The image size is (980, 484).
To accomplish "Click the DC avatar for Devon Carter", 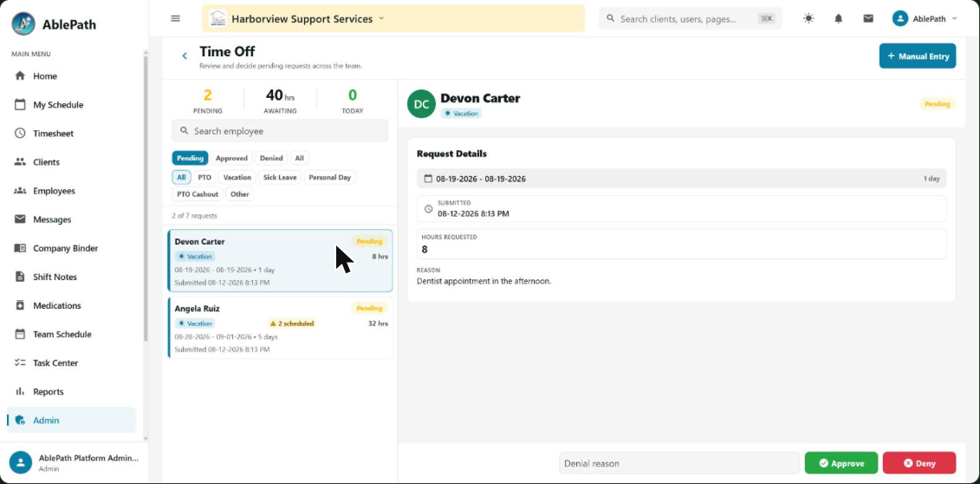I will point(421,104).
